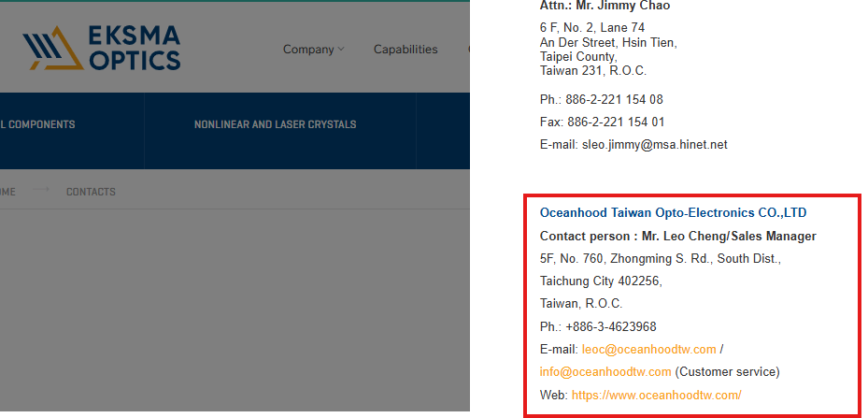The image size is (868, 418).
Task: Expand the chevron next to Company
Action: [x=341, y=50]
